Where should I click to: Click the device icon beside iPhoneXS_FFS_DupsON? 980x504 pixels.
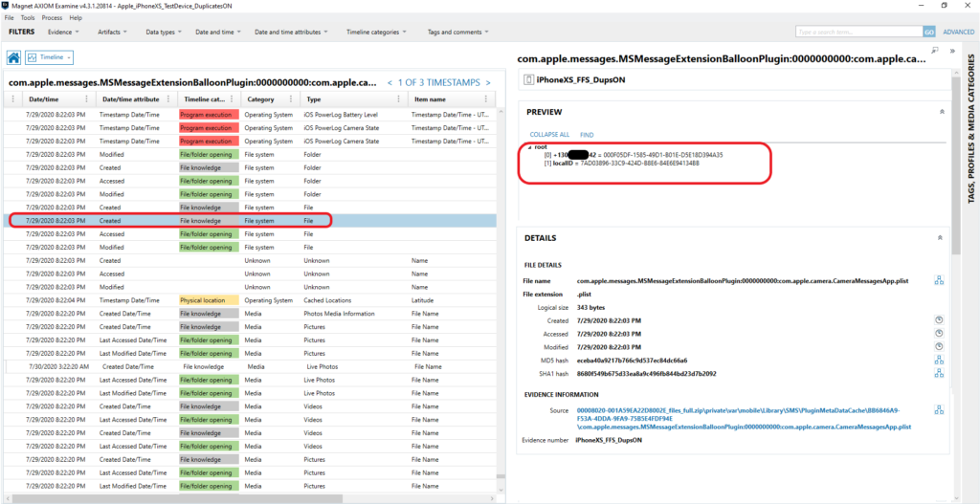click(527, 79)
